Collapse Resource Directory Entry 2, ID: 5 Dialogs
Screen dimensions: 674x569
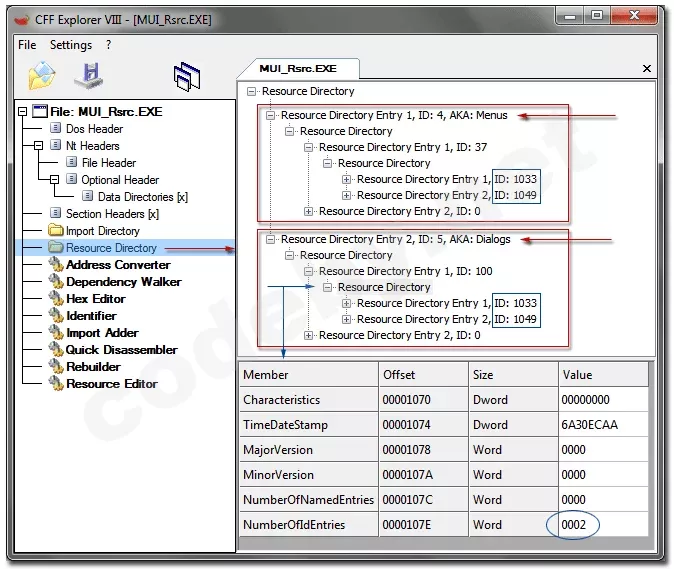[270, 239]
